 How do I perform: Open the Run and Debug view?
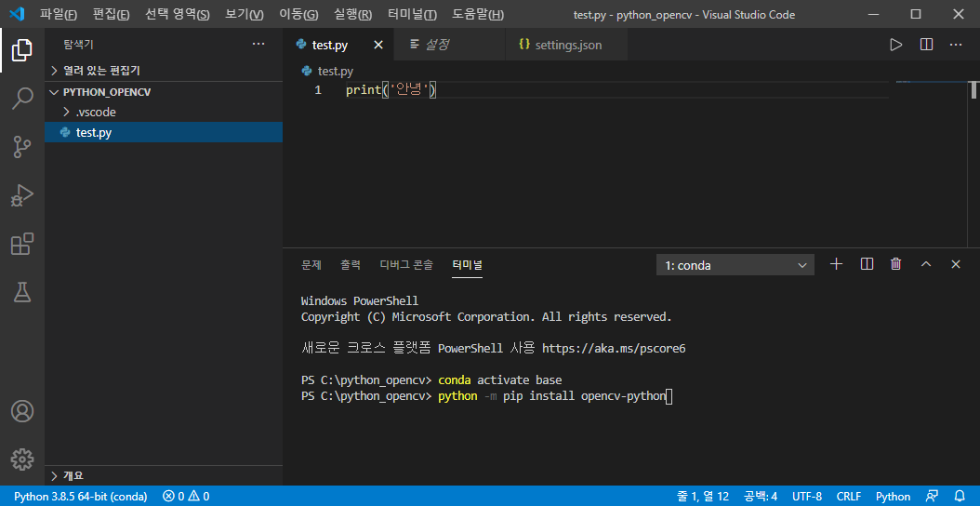(22, 195)
